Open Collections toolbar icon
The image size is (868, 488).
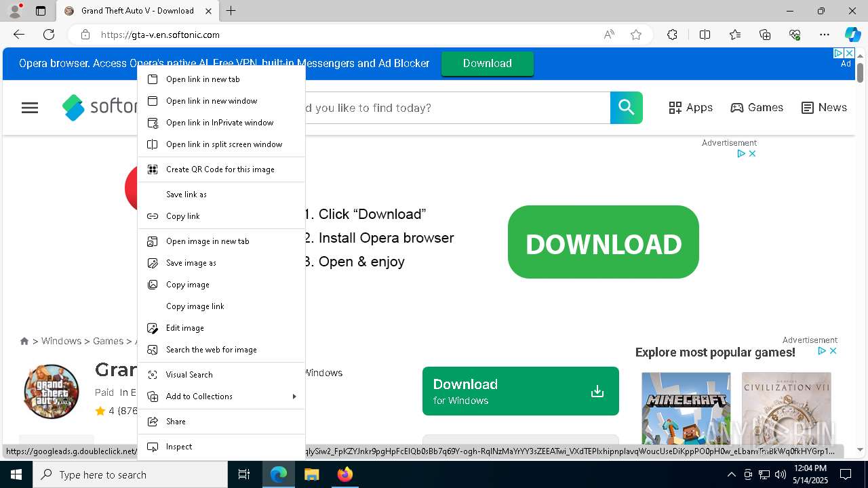765,35
